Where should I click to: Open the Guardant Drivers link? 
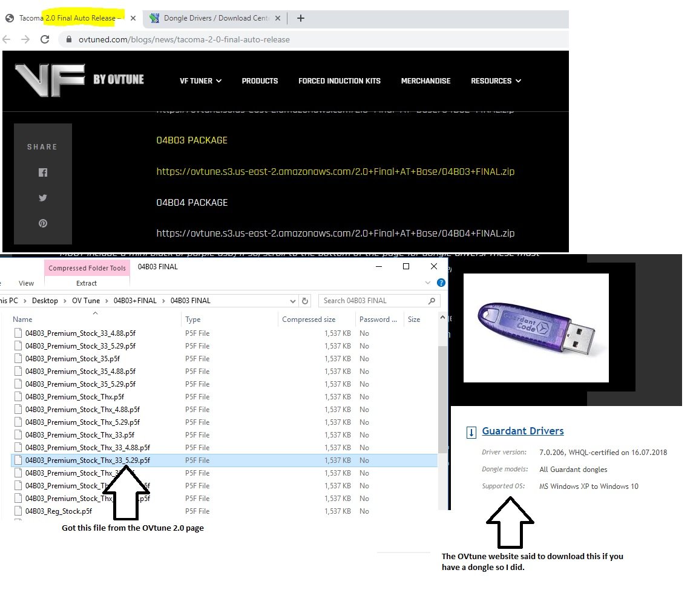pyautogui.click(x=523, y=431)
